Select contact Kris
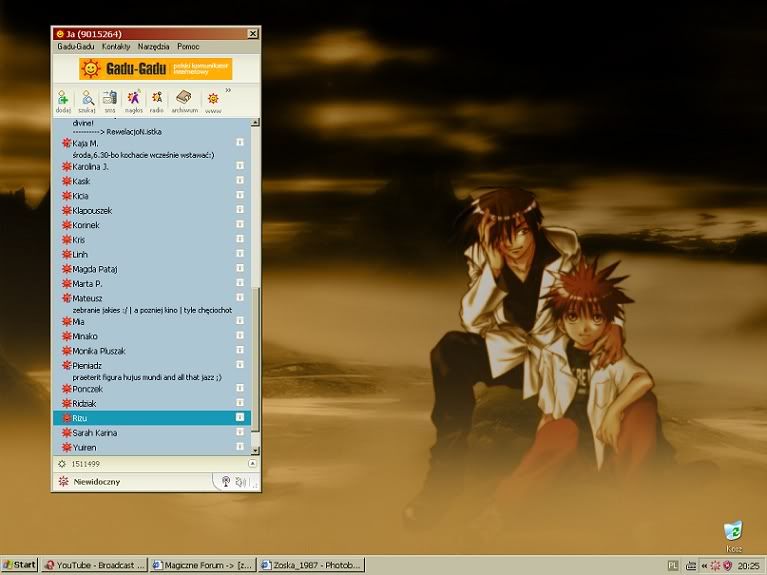The width and height of the screenshot is (767, 575). 78,240
